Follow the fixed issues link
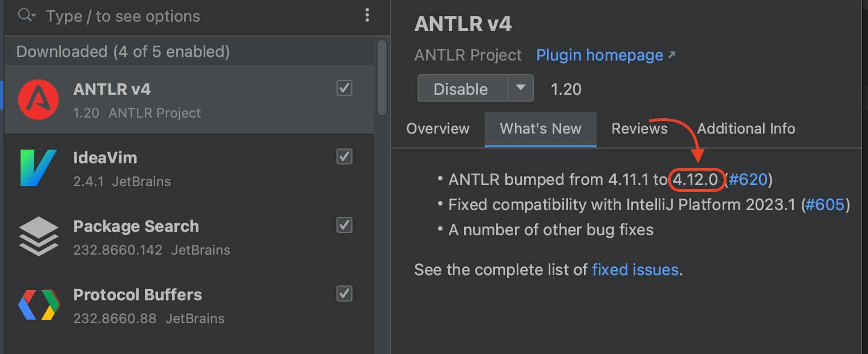 (x=635, y=269)
